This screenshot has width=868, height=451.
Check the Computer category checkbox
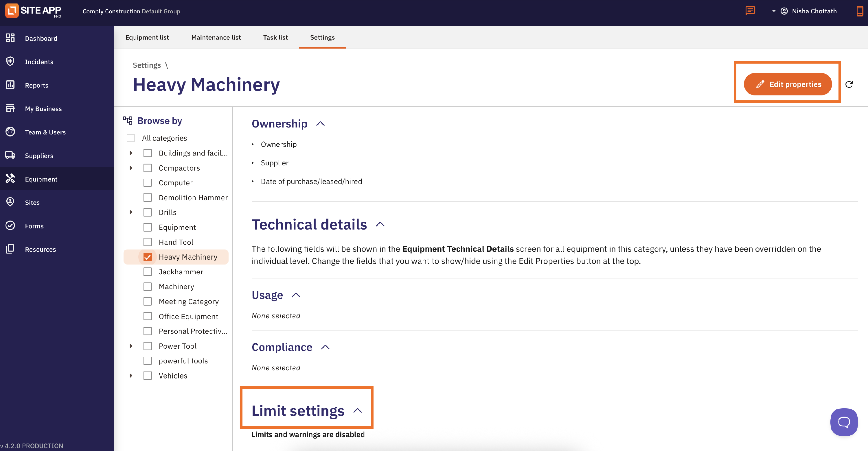point(148,183)
